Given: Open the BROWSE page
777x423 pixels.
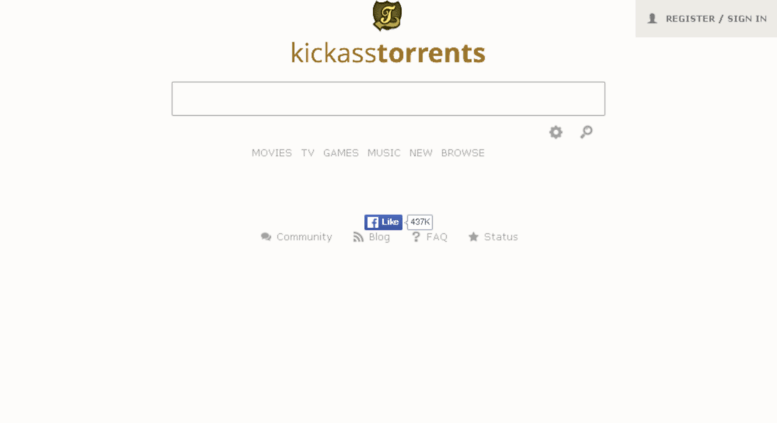Looking at the screenshot, I should (x=463, y=153).
